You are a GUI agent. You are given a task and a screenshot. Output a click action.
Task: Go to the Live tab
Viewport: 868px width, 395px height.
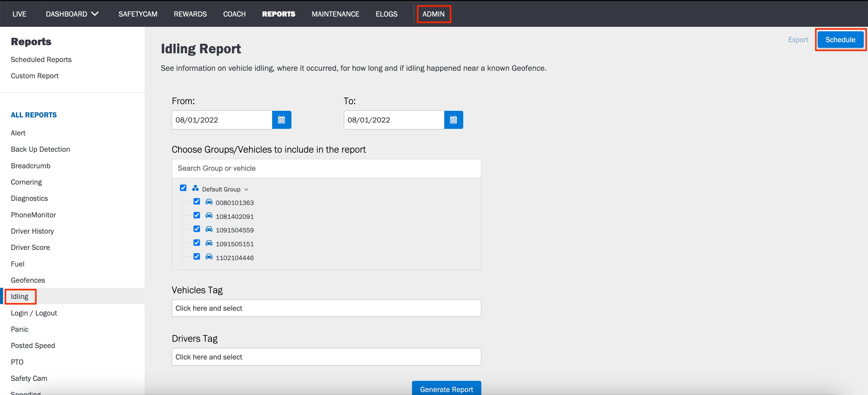click(19, 14)
